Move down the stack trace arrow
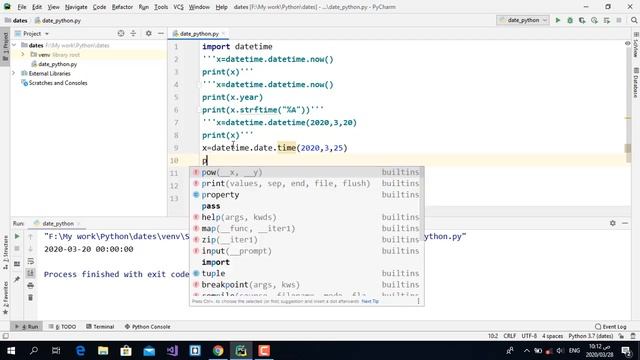Screen dimensions: 640x360 click(x=31, y=249)
